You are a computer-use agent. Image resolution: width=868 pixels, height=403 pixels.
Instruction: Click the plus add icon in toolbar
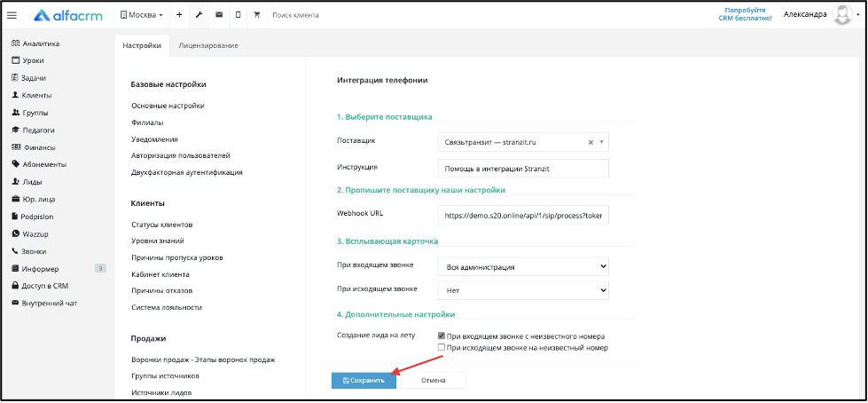tap(179, 15)
